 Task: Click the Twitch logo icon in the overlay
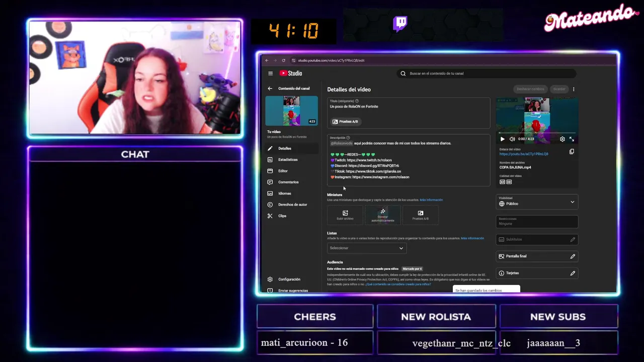[400, 24]
